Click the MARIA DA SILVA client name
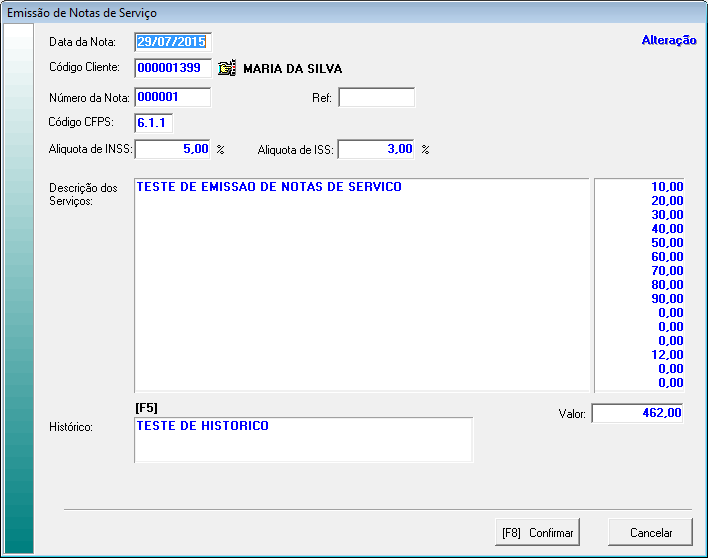This screenshot has width=708, height=558. pyautogui.click(x=292, y=69)
